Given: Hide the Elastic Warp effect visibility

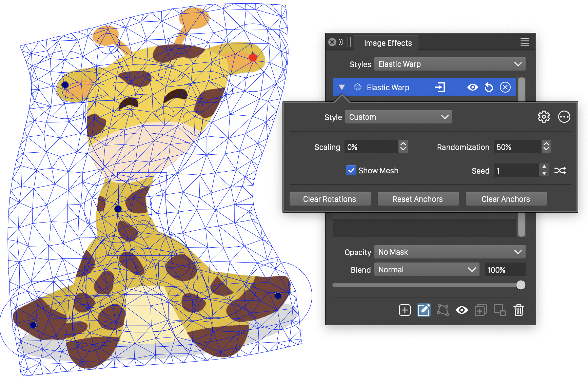Looking at the screenshot, I should (x=472, y=88).
